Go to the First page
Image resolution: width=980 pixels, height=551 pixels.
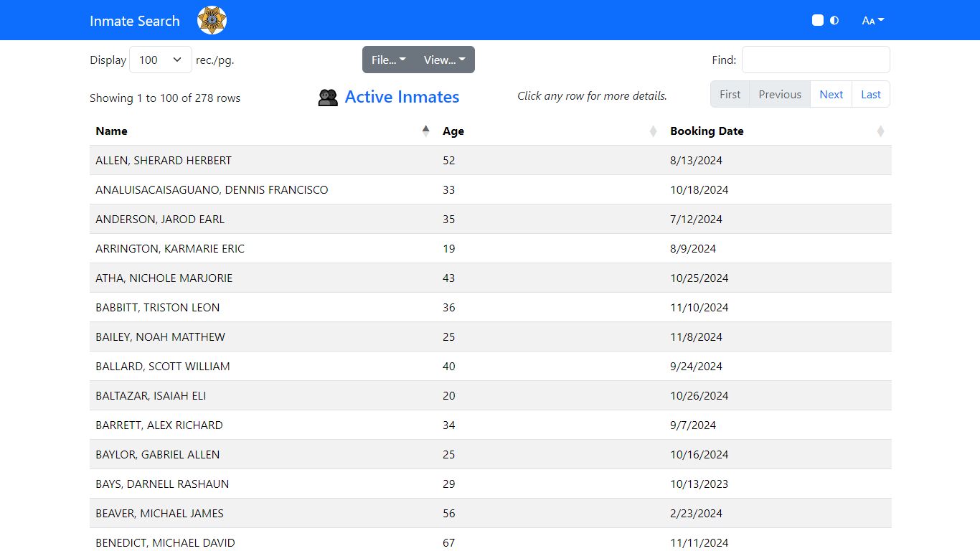[x=730, y=94]
